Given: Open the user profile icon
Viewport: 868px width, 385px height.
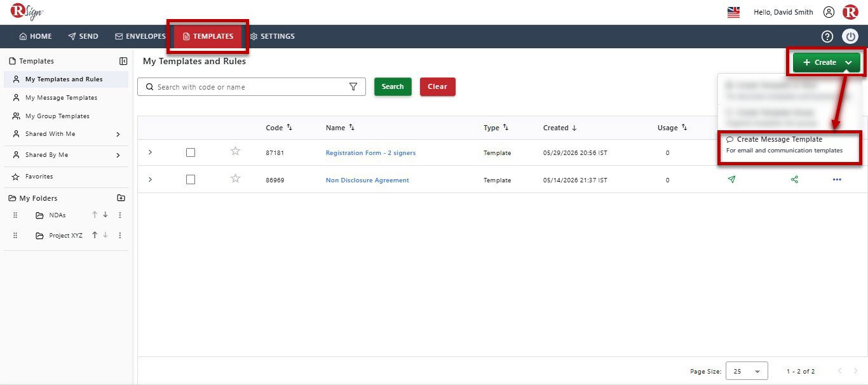Looking at the screenshot, I should pyautogui.click(x=829, y=12).
